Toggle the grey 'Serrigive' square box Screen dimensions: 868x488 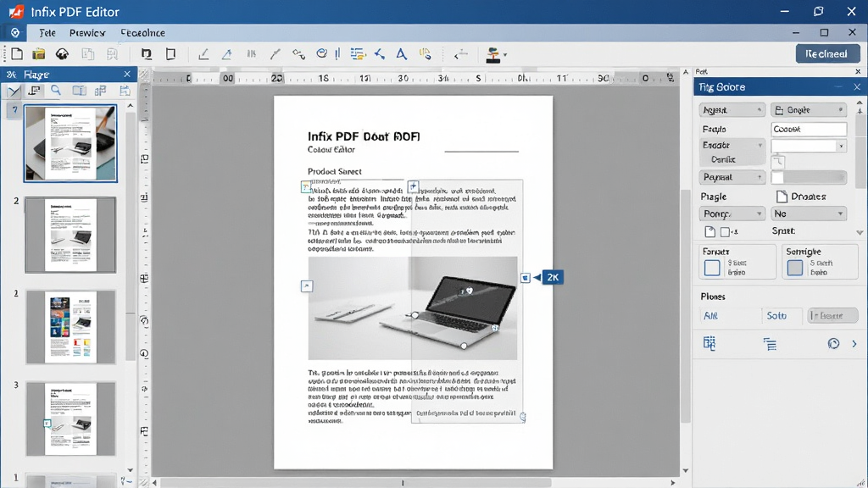click(x=795, y=268)
